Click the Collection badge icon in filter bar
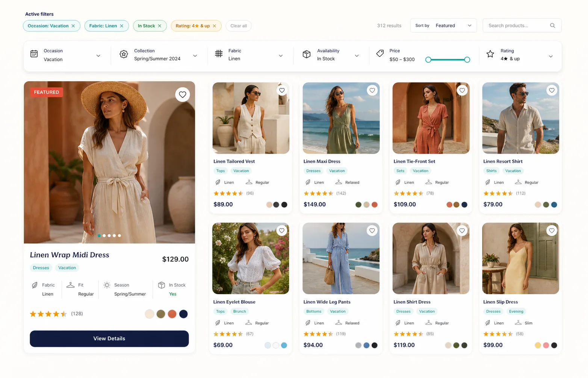 [123, 55]
